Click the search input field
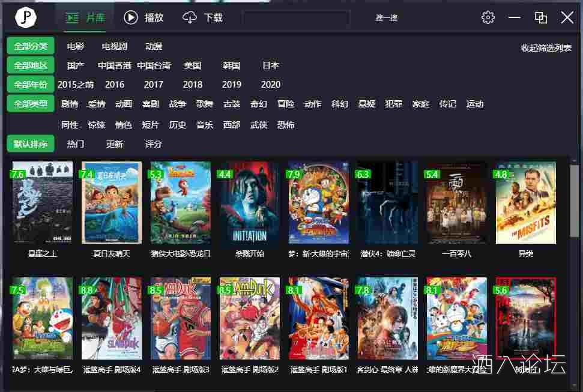This screenshot has width=583, height=392. pyautogui.click(x=296, y=17)
